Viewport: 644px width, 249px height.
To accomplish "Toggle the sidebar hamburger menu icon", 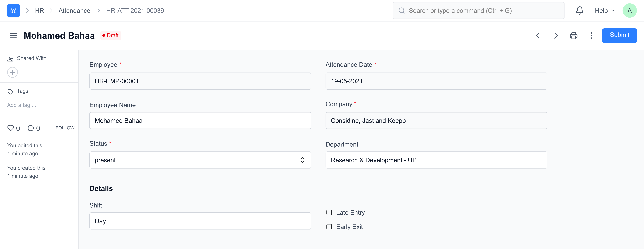I will pos(13,35).
